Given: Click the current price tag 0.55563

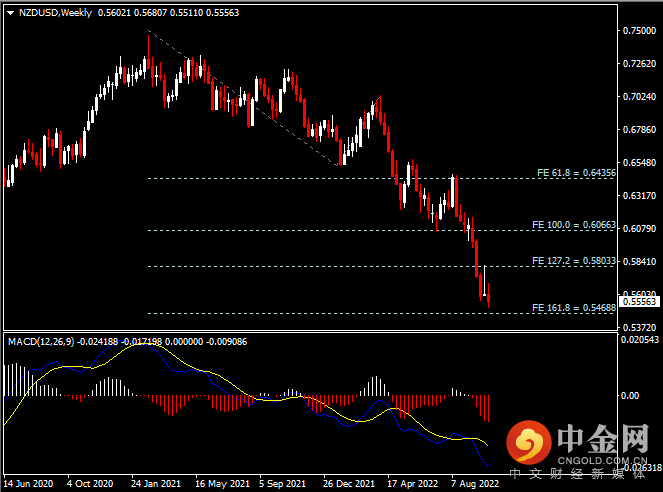Looking at the screenshot, I should [x=639, y=302].
